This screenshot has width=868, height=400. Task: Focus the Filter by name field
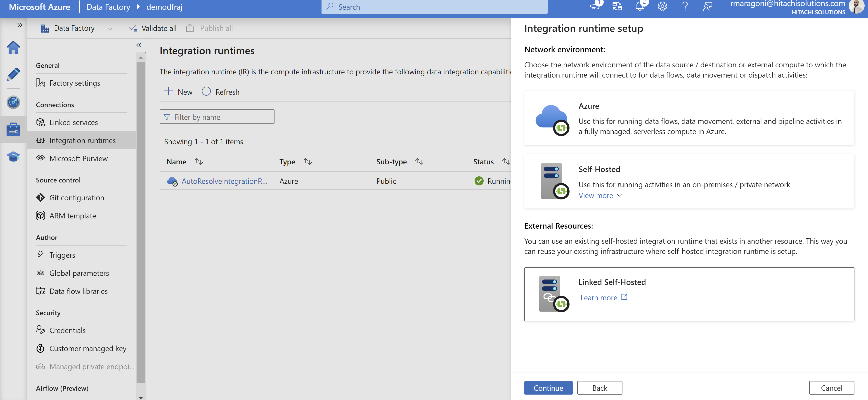(x=217, y=117)
